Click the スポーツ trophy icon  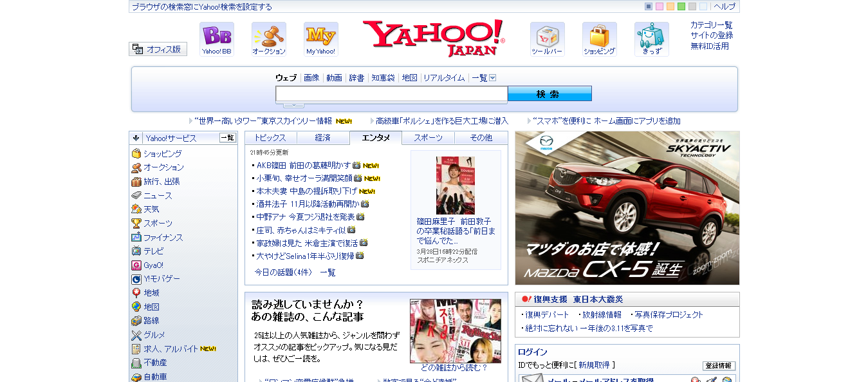(x=136, y=224)
